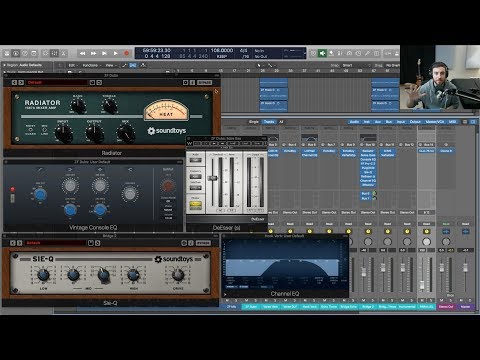Click the Radiator Bass knob
Viewport: 480px width, 360px height.
(x=78, y=106)
